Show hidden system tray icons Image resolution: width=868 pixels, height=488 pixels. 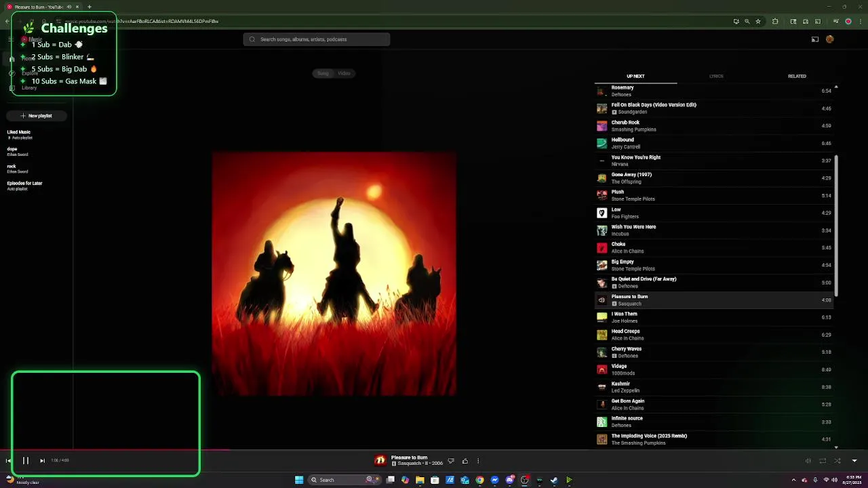[793, 480]
